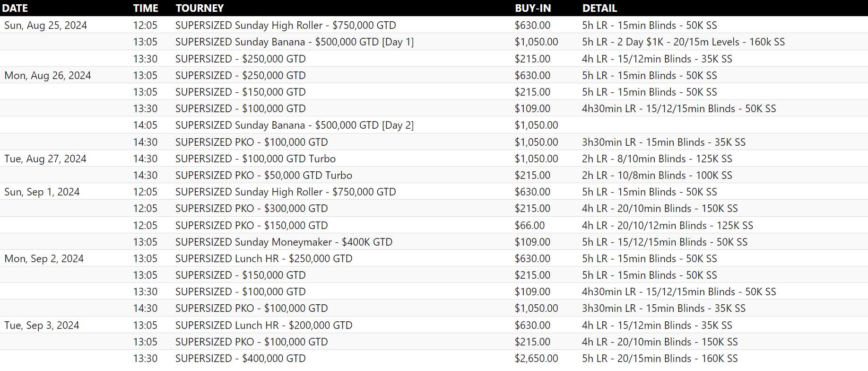Screen dimensions: 868x371
Task: Open SUPERSIZED Sunday Banana Day 2 tournament
Action: click(294, 125)
